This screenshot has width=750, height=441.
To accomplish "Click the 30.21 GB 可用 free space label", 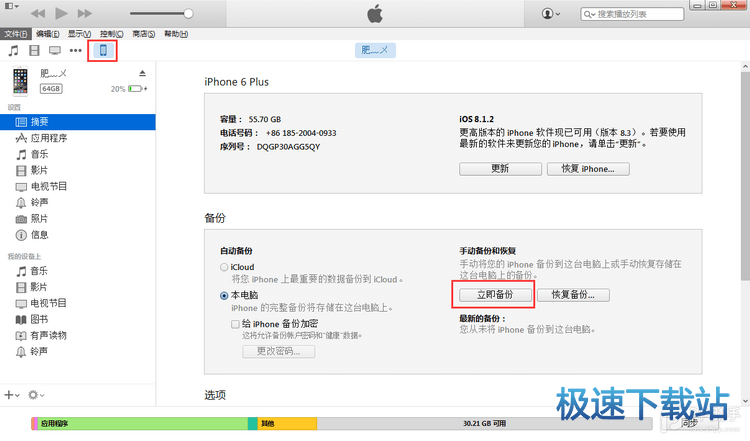I will [x=484, y=423].
